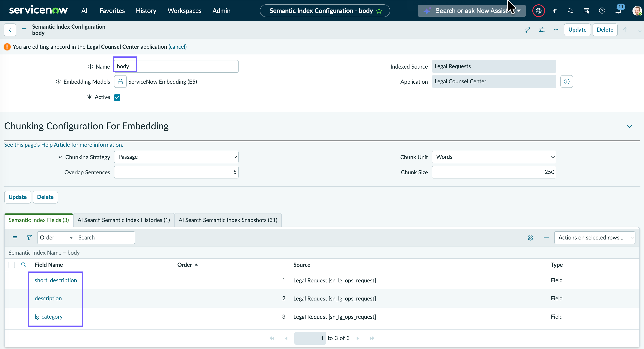The width and height of the screenshot is (644, 349).
Task: Open the chat conversations icon
Action: [x=571, y=11]
